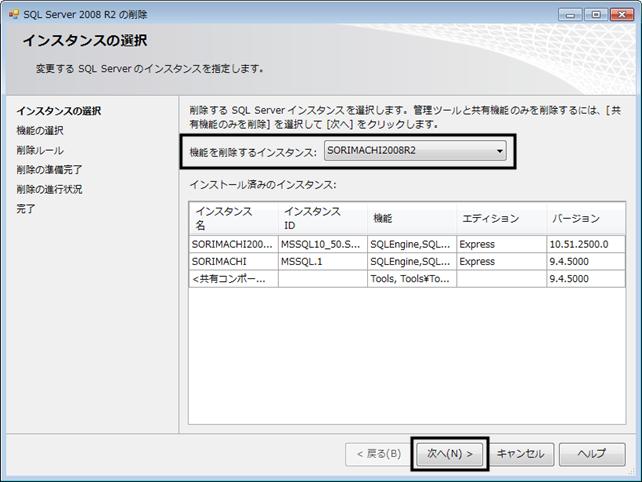
Task: Select the 削除の進行状況 step in sidebar
Action: coord(49,189)
